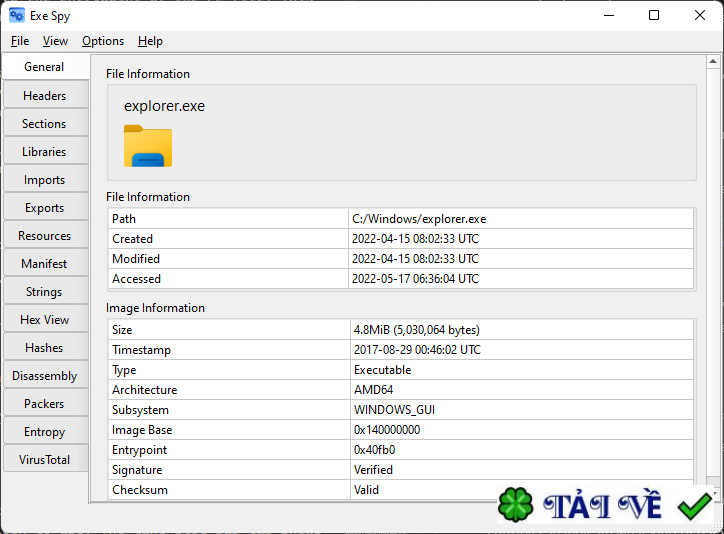Select the VirusTotal tab
724x534 pixels.
pos(44,460)
